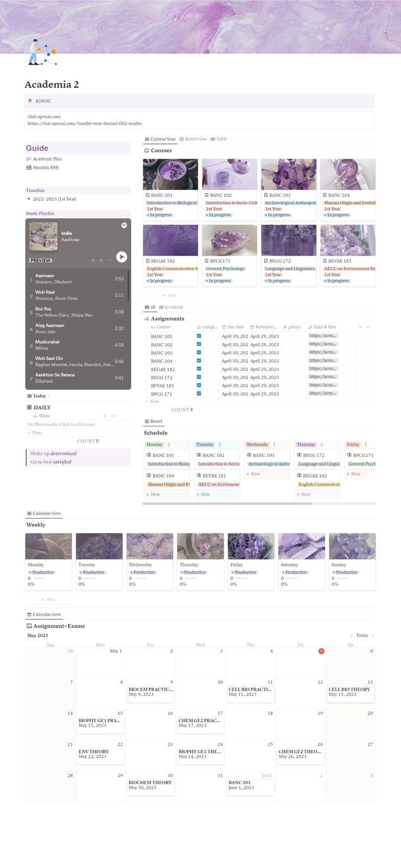
Task: Switch Courses to the Board view tab
Action: (x=193, y=139)
